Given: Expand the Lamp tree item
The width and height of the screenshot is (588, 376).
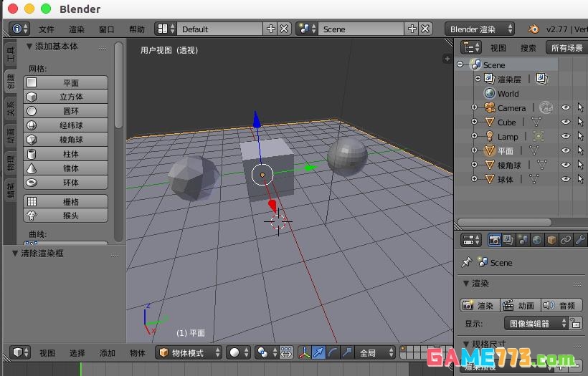Looking at the screenshot, I should click(x=474, y=136).
